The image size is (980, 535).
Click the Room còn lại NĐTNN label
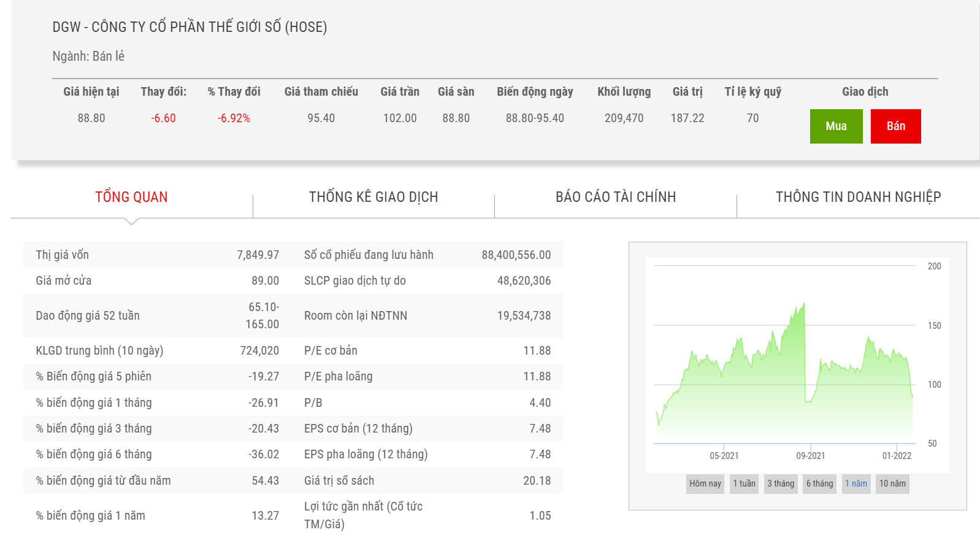point(356,316)
